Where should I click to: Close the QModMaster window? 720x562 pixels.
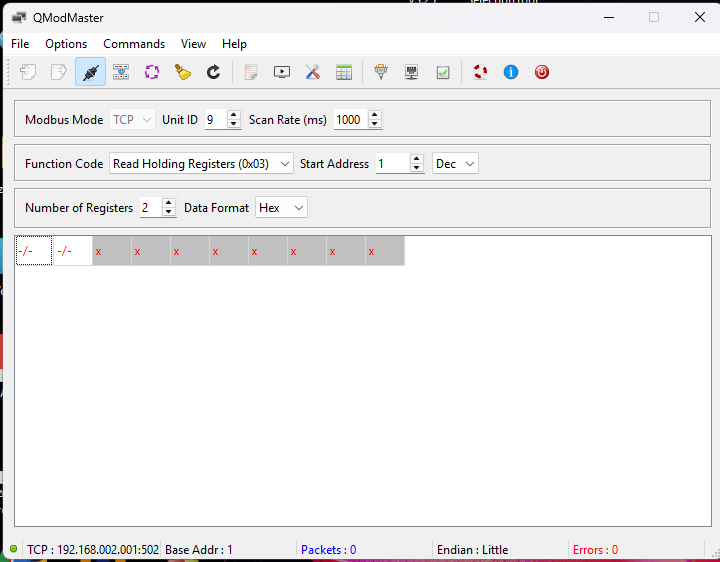coord(699,17)
